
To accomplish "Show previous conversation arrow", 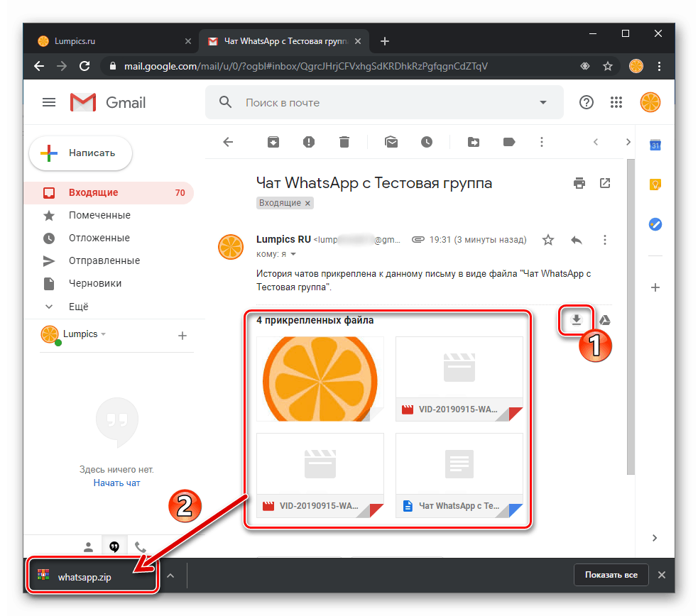I will [596, 142].
